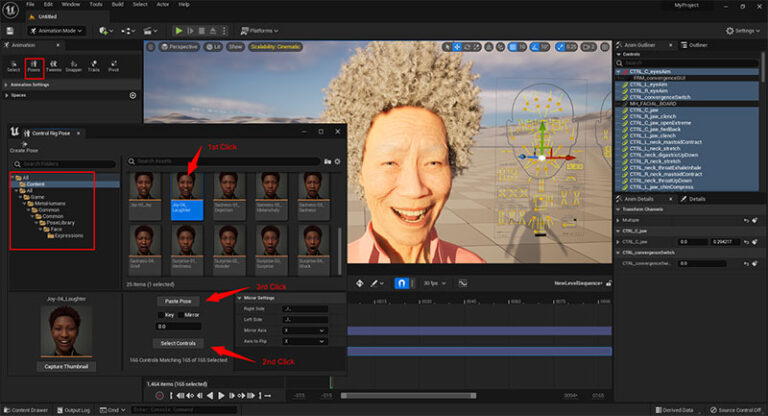768x416 pixels.
Task: Activate the Trails tool icon
Action: [x=94, y=67]
